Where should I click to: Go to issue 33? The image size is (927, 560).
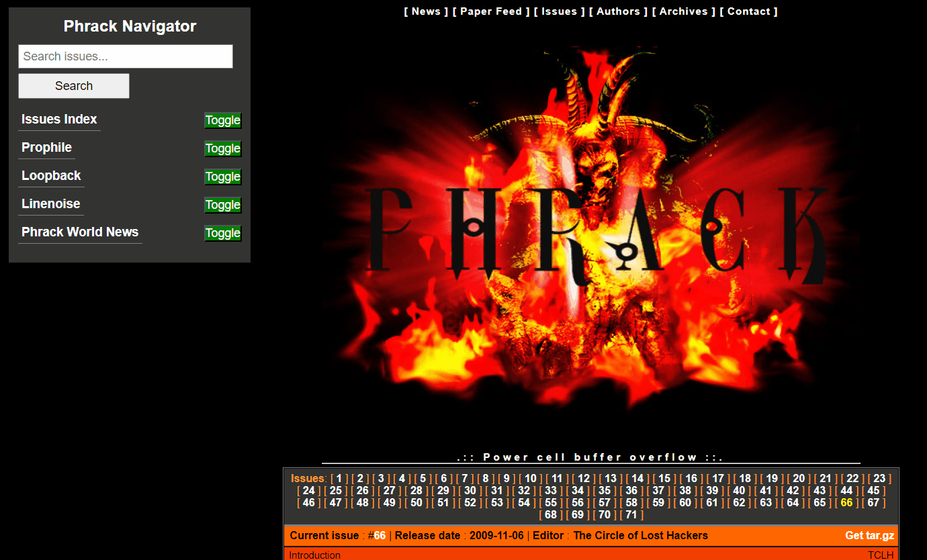click(x=551, y=491)
